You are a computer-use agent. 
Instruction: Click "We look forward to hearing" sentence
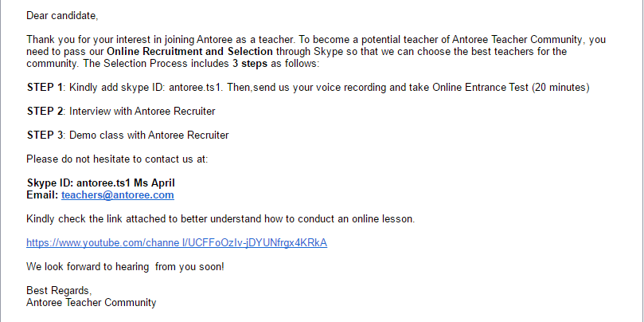coord(125,266)
